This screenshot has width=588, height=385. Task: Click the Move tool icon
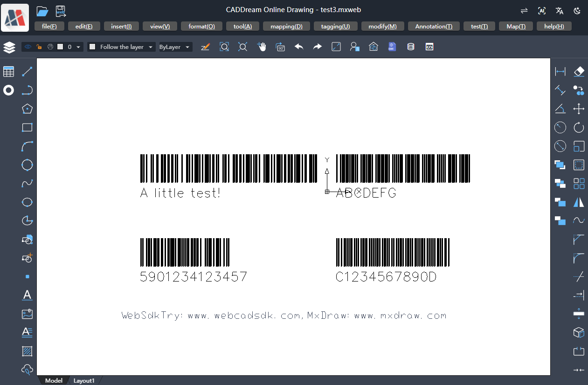point(579,109)
